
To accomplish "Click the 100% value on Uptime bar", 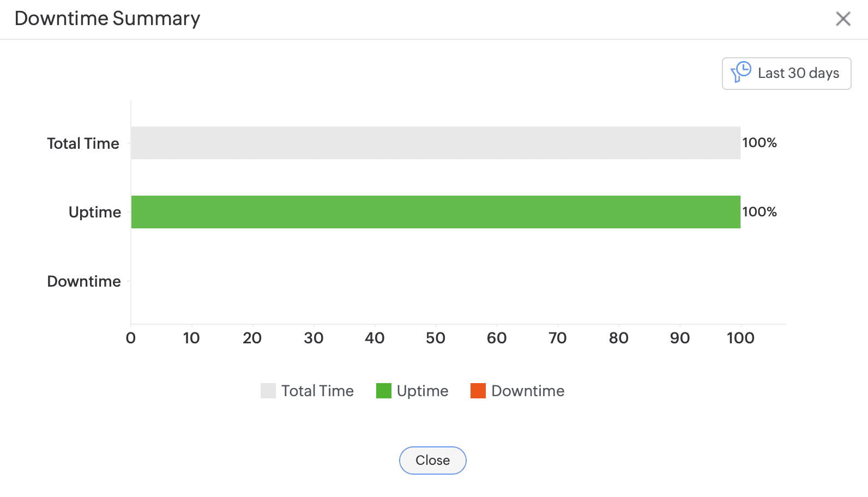I will tap(759, 212).
